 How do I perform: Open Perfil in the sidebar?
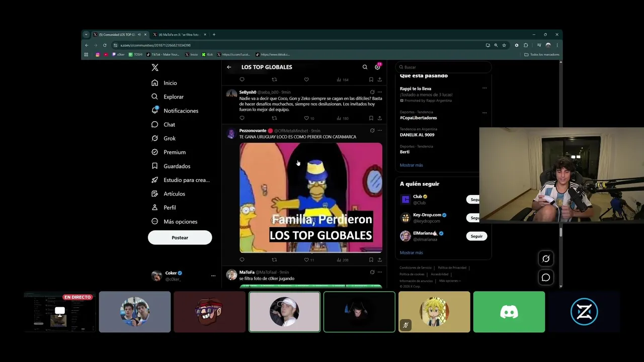point(164,208)
